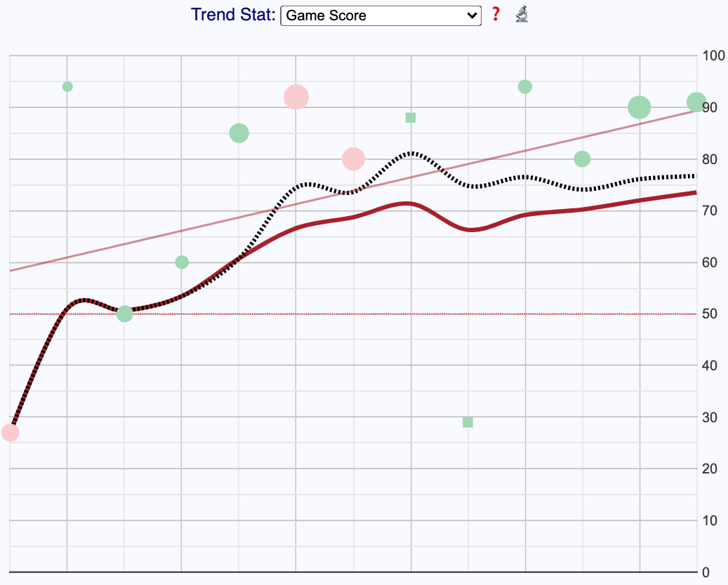Click the green data circle at score 60
The image size is (728, 585).
(x=182, y=262)
